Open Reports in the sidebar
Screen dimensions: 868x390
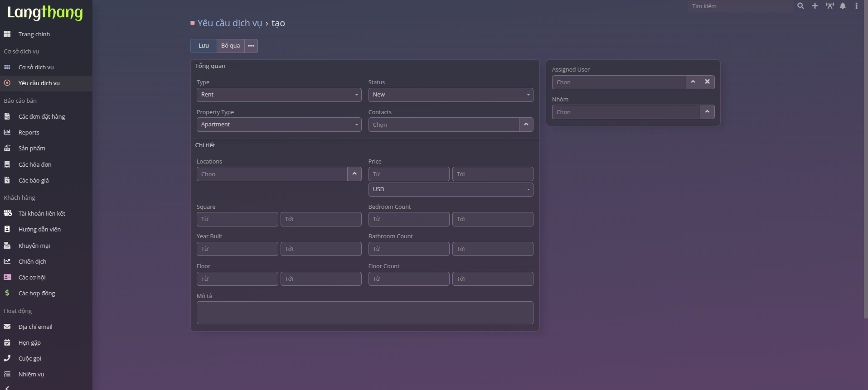(29, 133)
